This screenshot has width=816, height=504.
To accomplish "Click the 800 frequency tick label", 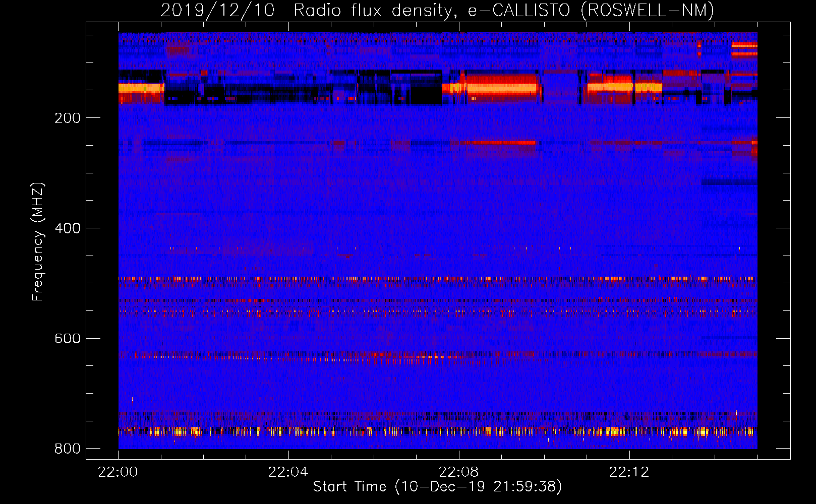I will coord(68,449).
